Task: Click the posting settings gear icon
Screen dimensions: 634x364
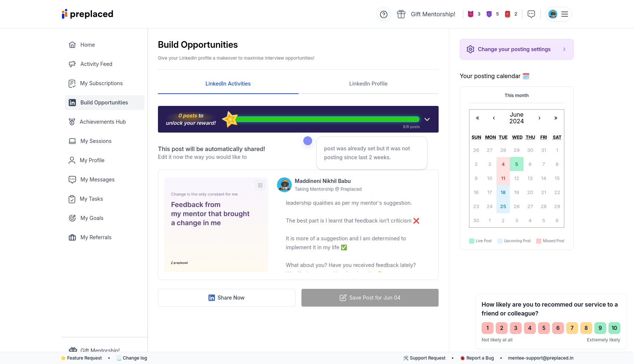Action: 470,49
